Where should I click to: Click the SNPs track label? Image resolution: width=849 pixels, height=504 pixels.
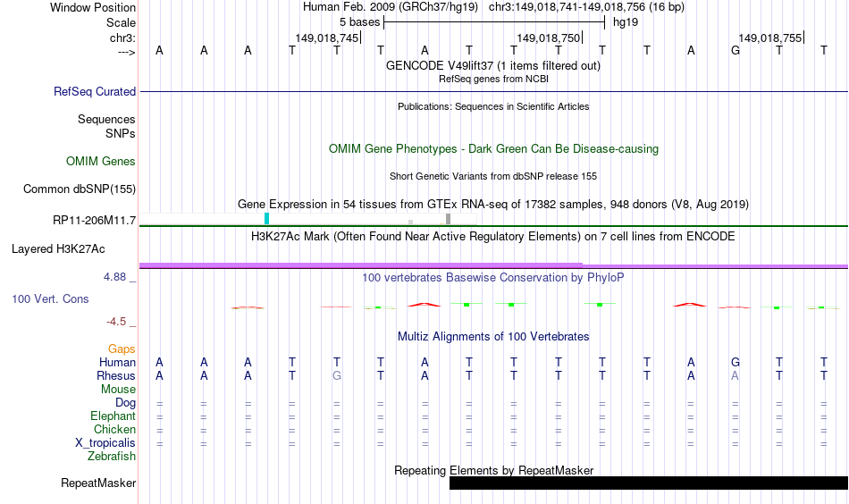point(121,134)
